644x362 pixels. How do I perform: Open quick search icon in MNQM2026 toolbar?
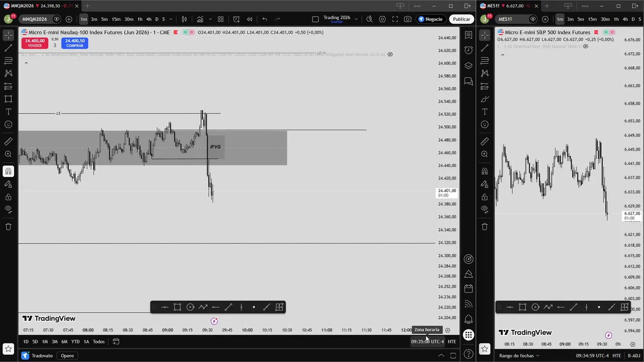pos(369,19)
